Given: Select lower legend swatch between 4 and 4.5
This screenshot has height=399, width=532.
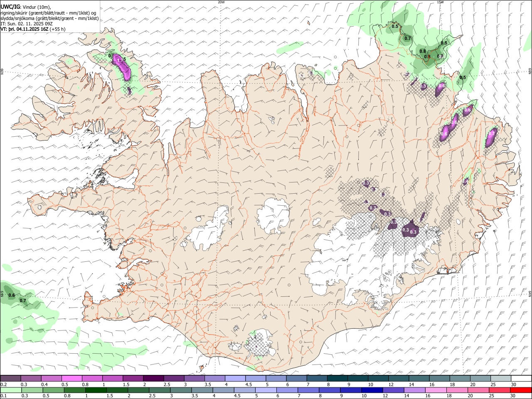Looking at the screenshot, I should (x=223, y=390).
